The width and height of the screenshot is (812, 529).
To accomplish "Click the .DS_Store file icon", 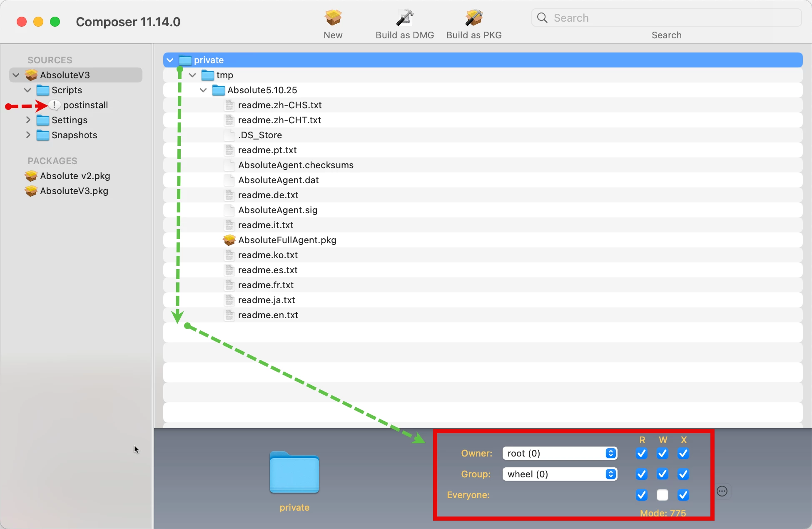I will pyautogui.click(x=229, y=135).
